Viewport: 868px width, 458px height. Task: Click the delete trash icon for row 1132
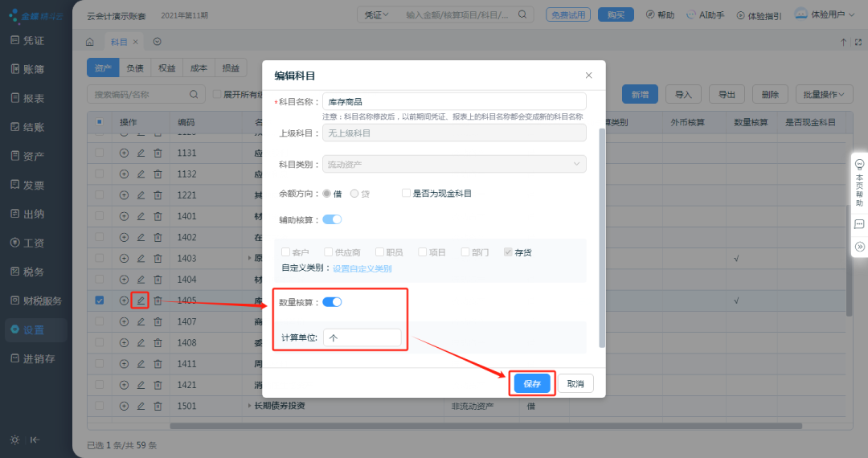coord(158,174)
